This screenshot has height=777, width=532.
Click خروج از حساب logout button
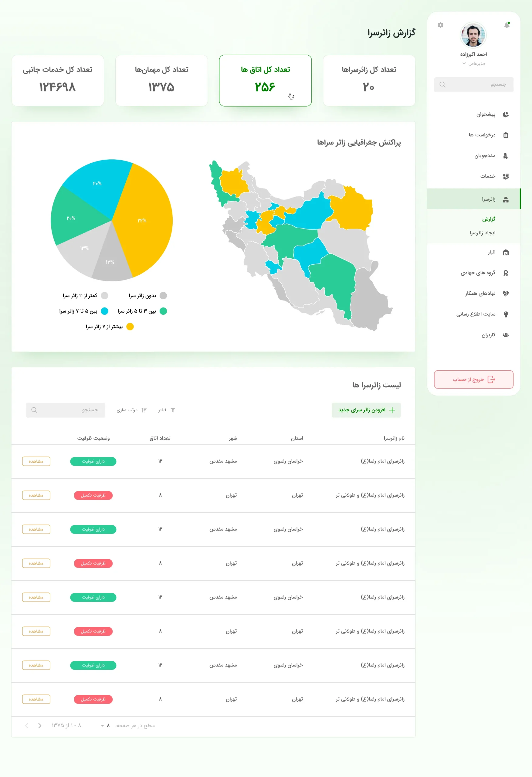tap(473, 379)
